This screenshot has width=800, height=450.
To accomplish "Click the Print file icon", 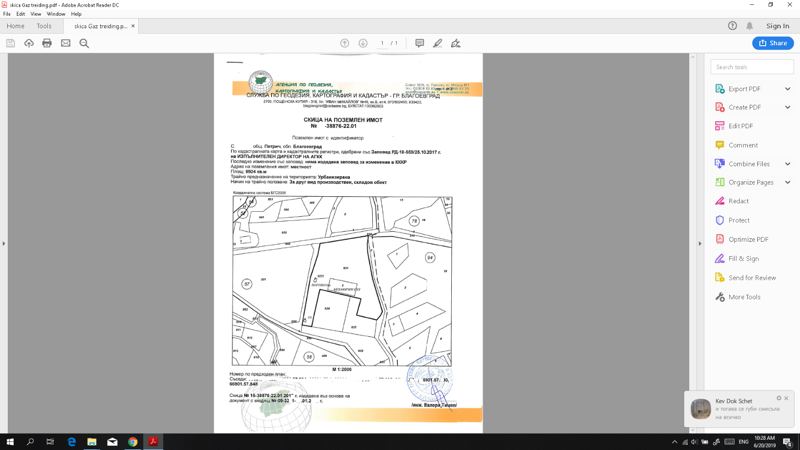I will click(x=47, y=43).
